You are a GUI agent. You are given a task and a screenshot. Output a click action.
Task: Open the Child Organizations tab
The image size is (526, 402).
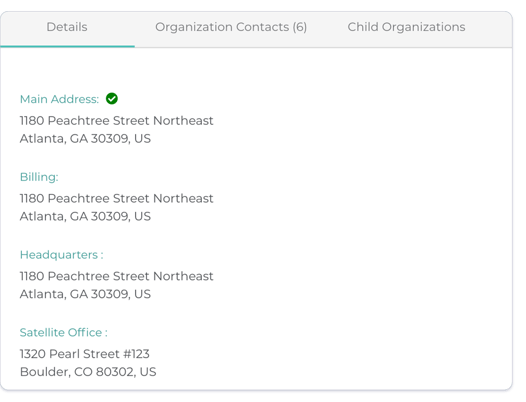(x=406, y=27)
